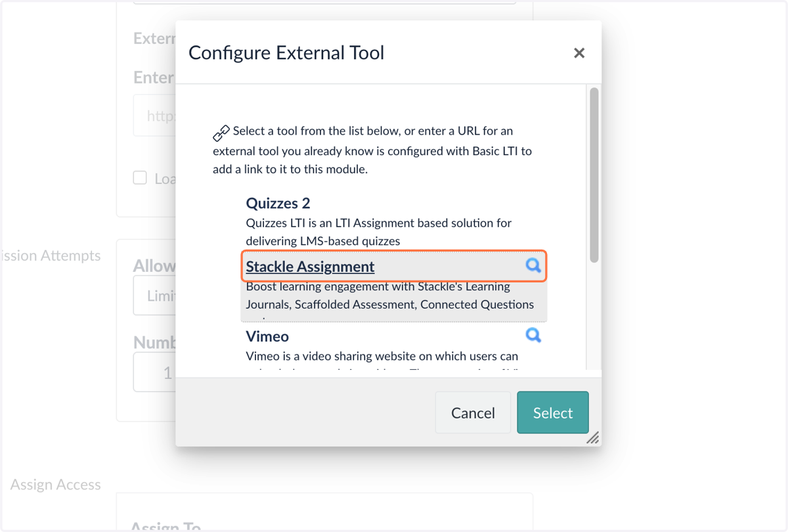Select the Stackle Assignment tool link
This screenshot has width=788, height=532.
310,267
